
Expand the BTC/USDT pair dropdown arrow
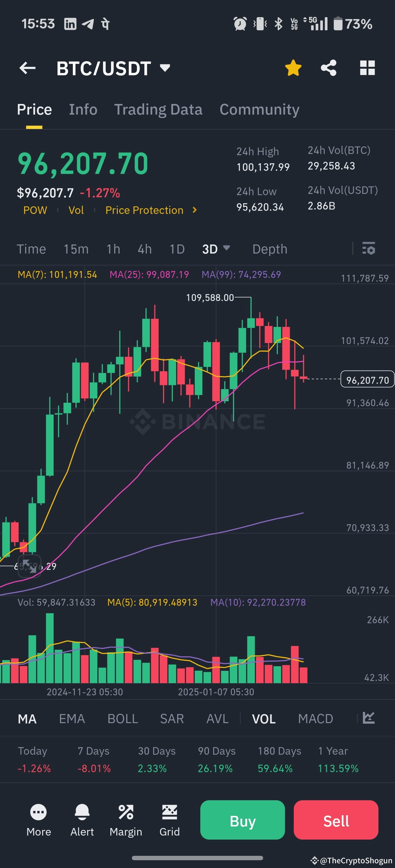[x=165, y=68]
